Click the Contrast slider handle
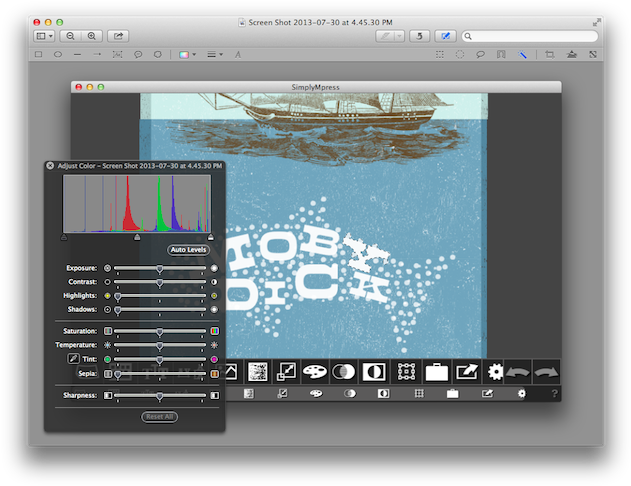 [x=160, y=283]
